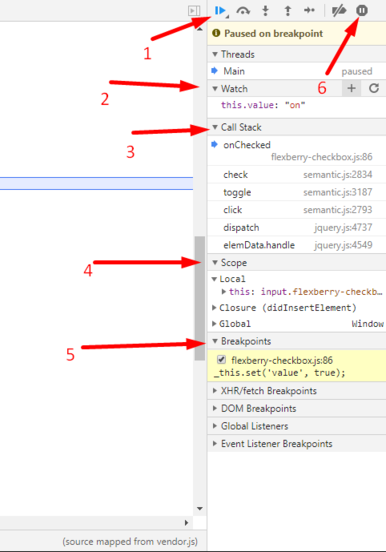Screen dimensions: 386x552
Task: Step into next function call
Action: tap(266, 11)
